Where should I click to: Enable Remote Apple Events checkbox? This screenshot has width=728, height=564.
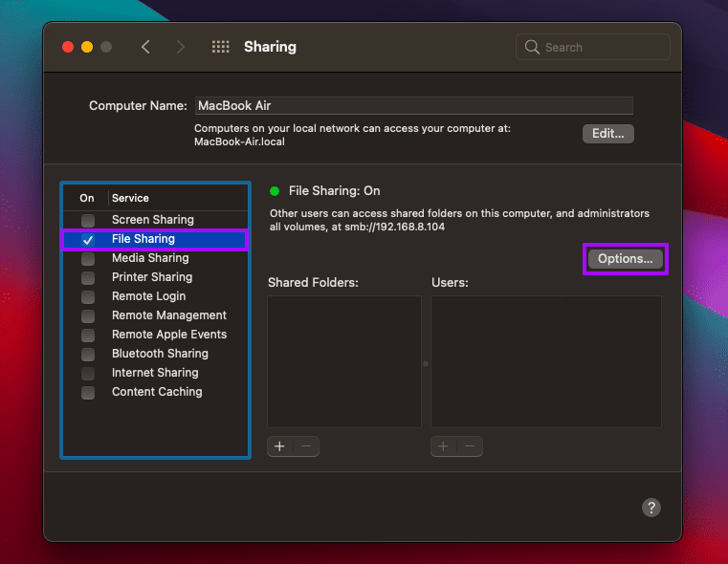coord(88,335)
